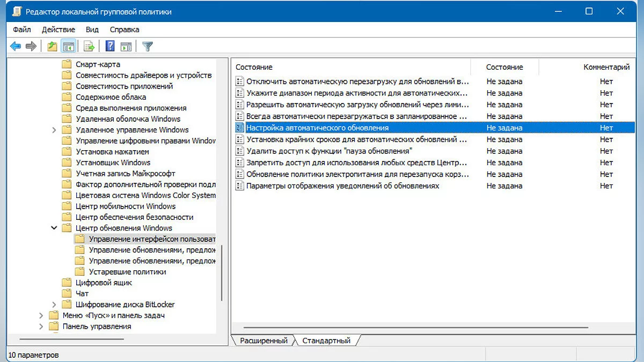The width and height of the screenshot is (644, 362).
Task: Click the blue Back arrow in toolbar
Action: tap(16, 47)
